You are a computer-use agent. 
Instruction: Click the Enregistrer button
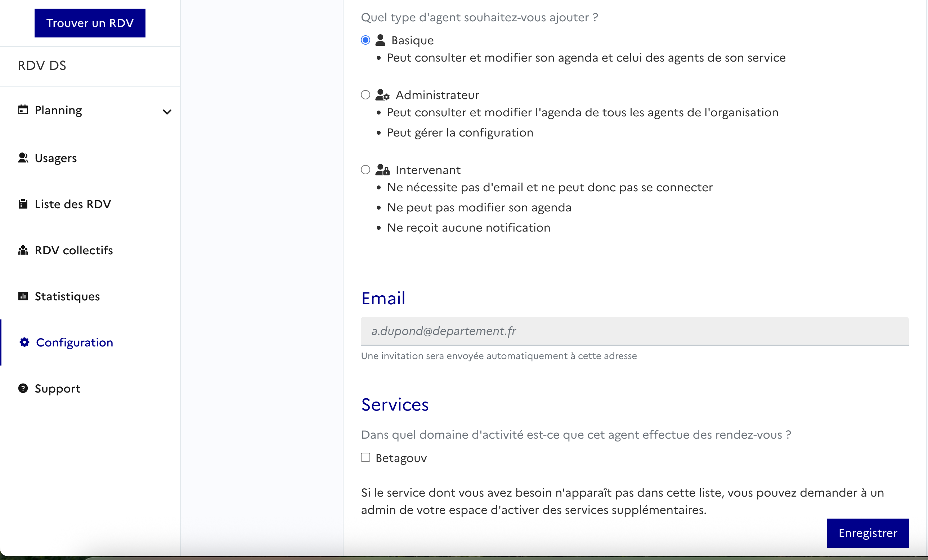point(868,533)
